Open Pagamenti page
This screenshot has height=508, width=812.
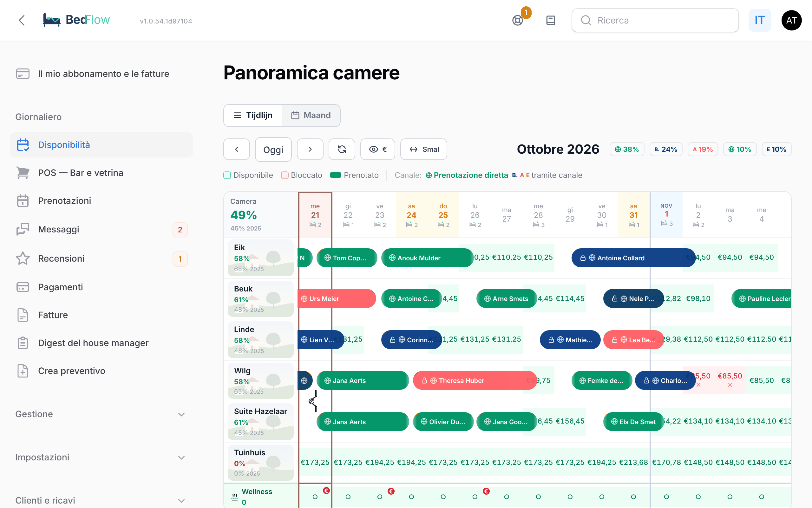click(101, 287)
